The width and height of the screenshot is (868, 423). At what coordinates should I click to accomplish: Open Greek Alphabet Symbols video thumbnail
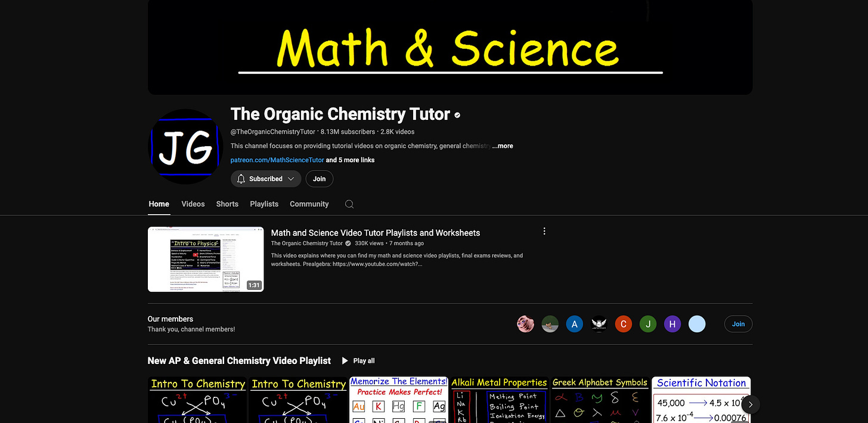pos(600,400)
